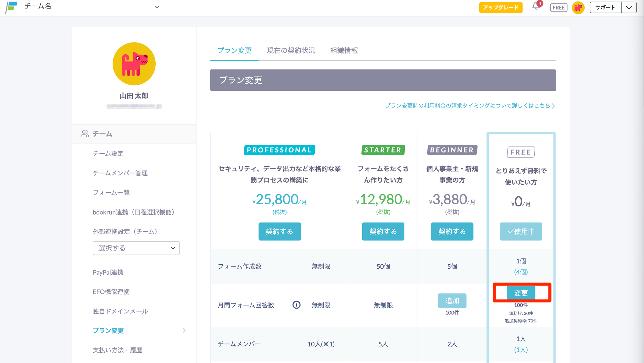
Task: Switch to 現在の契約状況 tab
Action: tap(291, 51)
